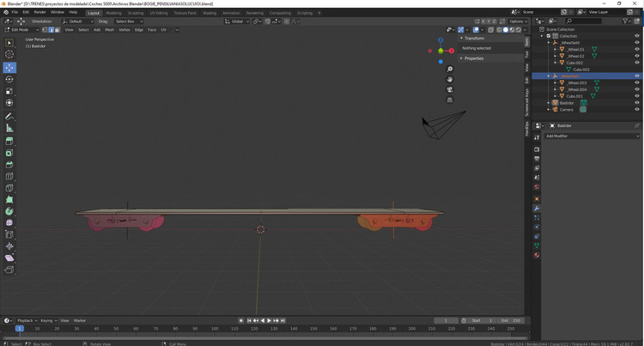
Task: Select the Move tool in the toolbar
Action: (9, 67)
